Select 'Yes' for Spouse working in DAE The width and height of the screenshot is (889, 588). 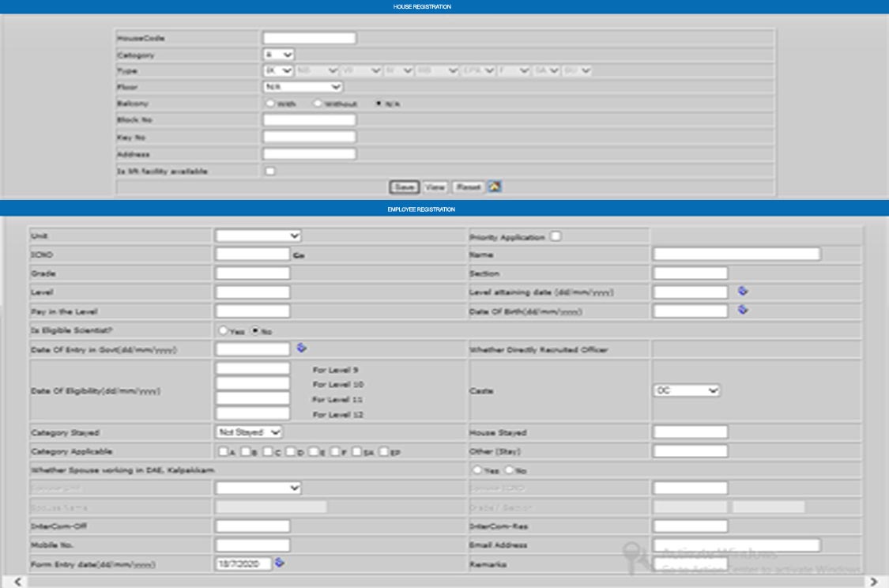point(477,470)
